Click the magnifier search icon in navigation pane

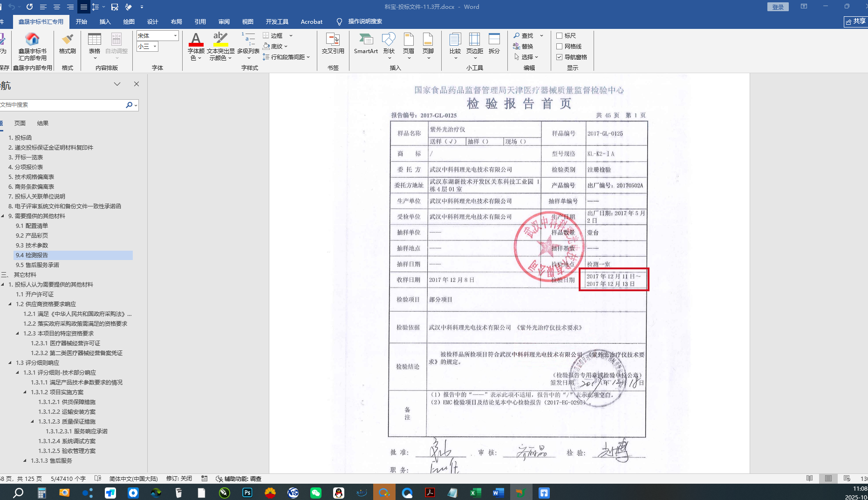129,105
